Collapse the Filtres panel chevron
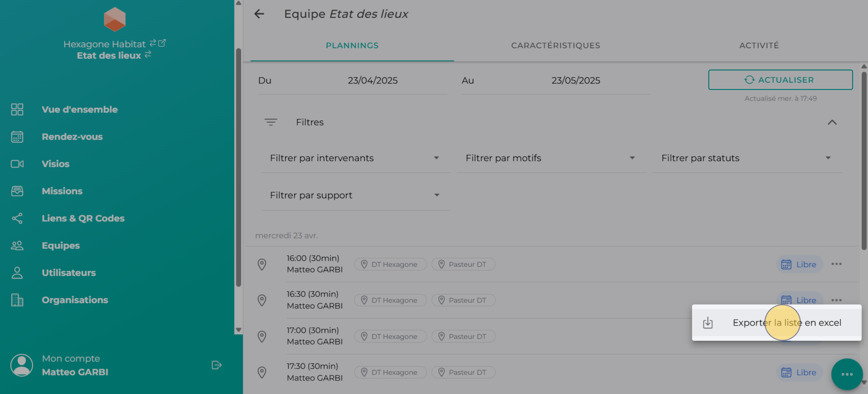The height and width of the screenshot is (394, 868). pos(832,122)
